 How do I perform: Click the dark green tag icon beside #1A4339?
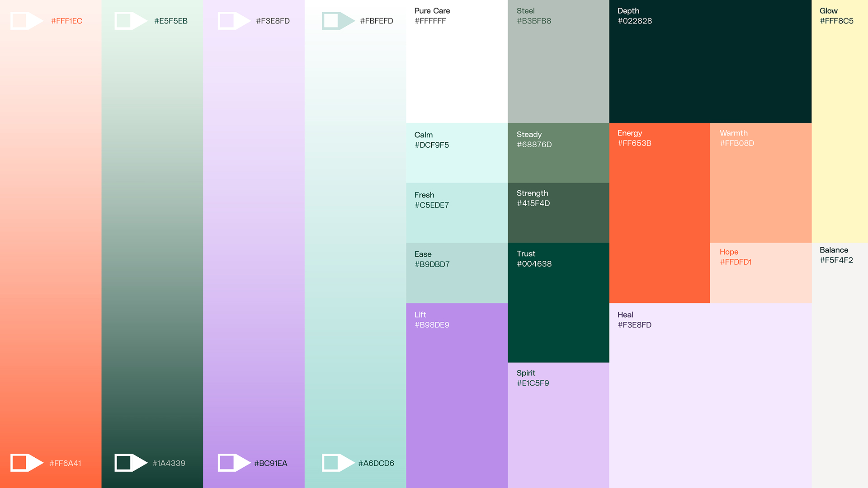[131, 463]
